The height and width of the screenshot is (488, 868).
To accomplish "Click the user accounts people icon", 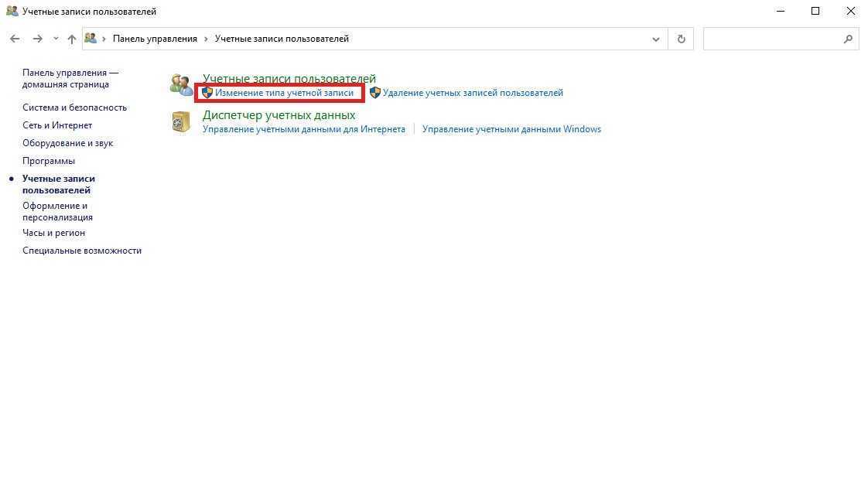I will click(x=181, y=84).
